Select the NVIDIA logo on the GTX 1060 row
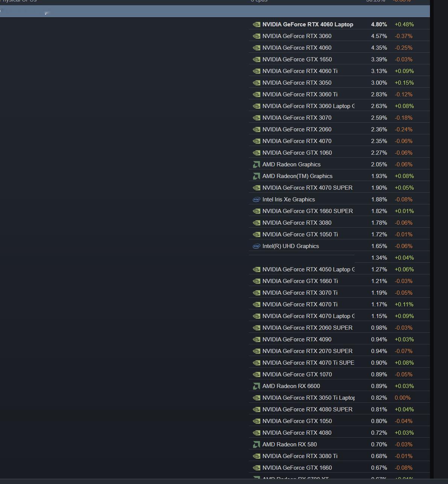Viewport: 448px width, 484px height. [257, 153]
